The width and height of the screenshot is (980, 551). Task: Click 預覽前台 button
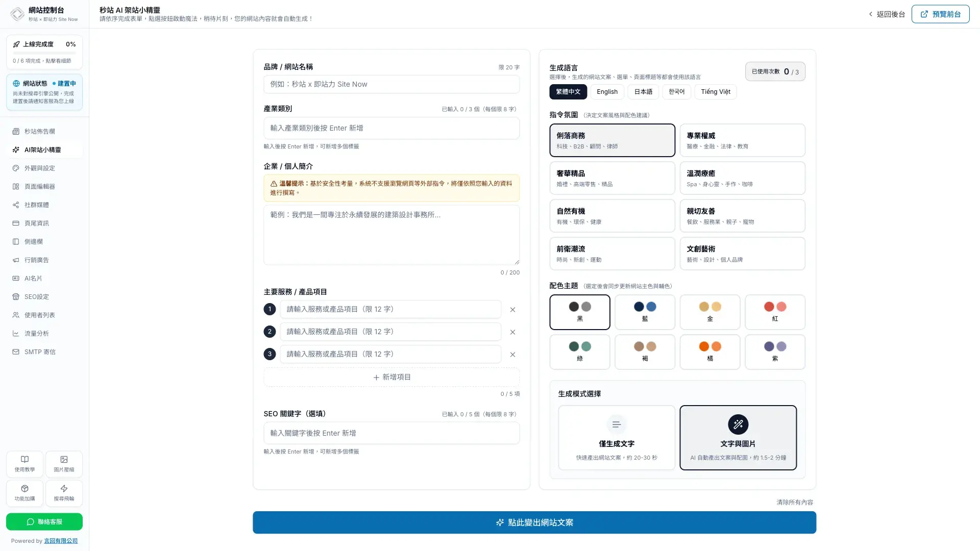[940, 14]
